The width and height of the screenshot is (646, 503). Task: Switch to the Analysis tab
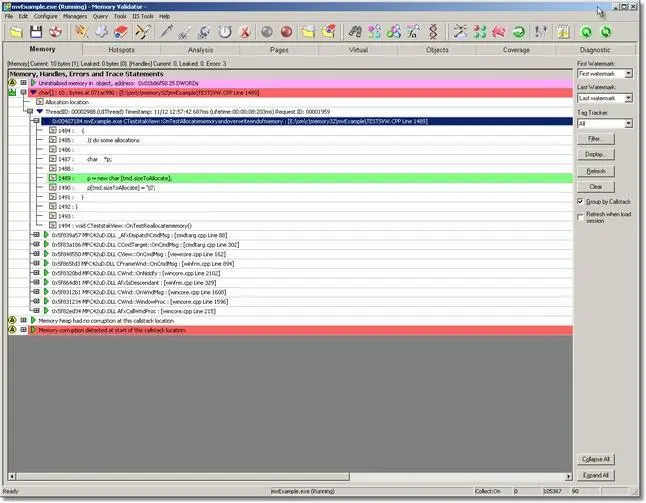[200, 50]
